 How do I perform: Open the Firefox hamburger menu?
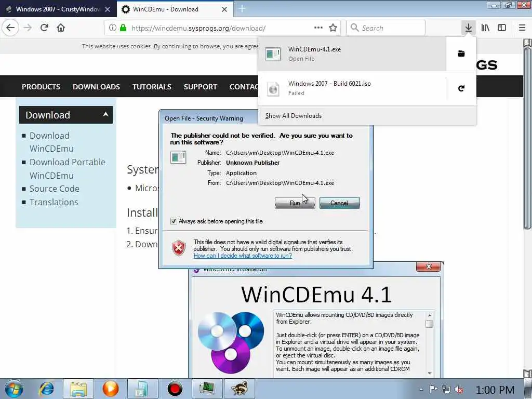point(522,28)
